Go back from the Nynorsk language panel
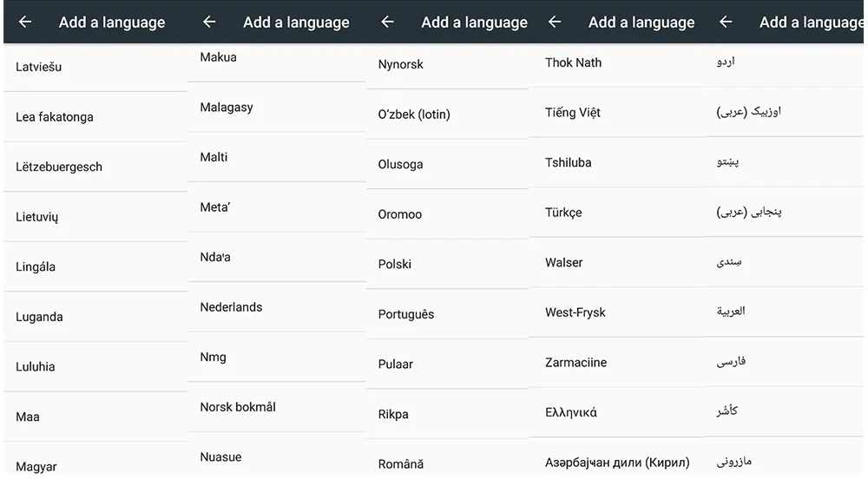The image size is (868, 486). coord(388,23)
